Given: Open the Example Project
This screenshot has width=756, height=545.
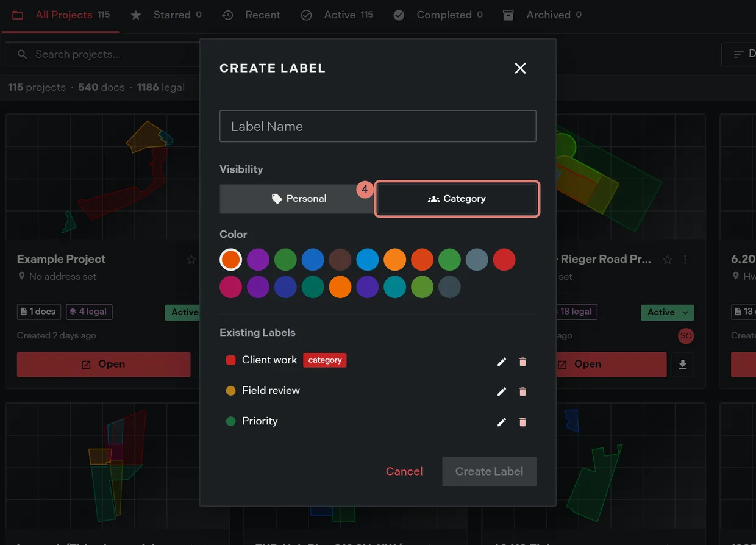Looking at the screenshot, I should click(x=104, y=365).
